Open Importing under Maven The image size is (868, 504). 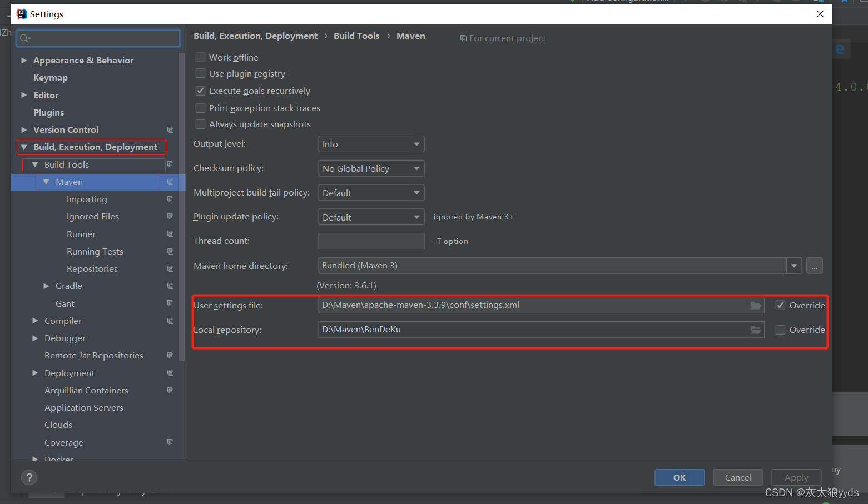tap(87, 199)
